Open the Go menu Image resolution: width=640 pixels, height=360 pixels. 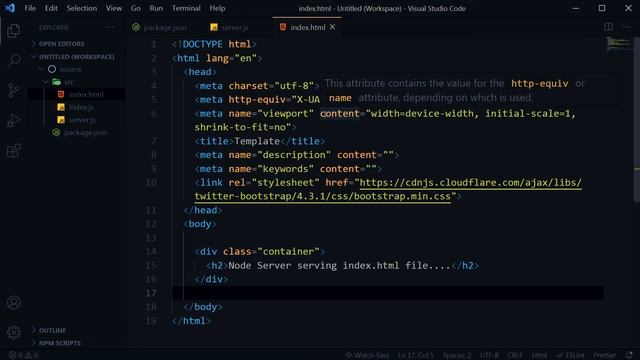pos(136,8)
